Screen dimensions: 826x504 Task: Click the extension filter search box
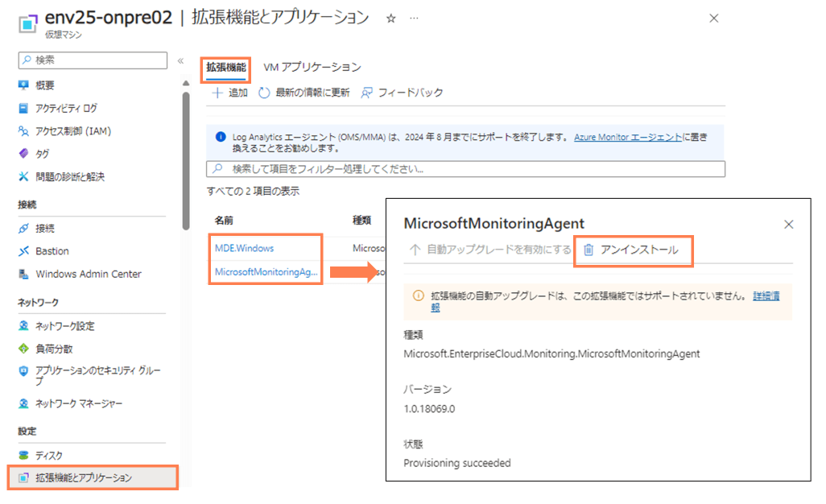tap(465, 169)
